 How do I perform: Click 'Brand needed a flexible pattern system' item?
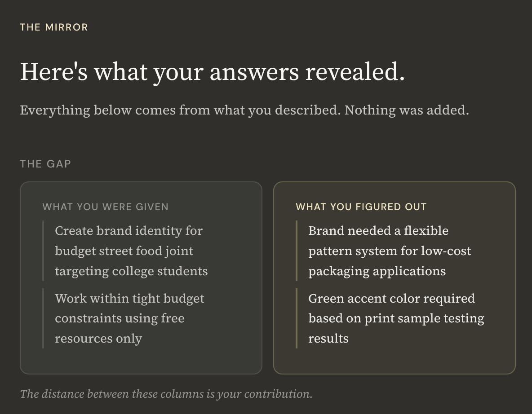point(390,251)
